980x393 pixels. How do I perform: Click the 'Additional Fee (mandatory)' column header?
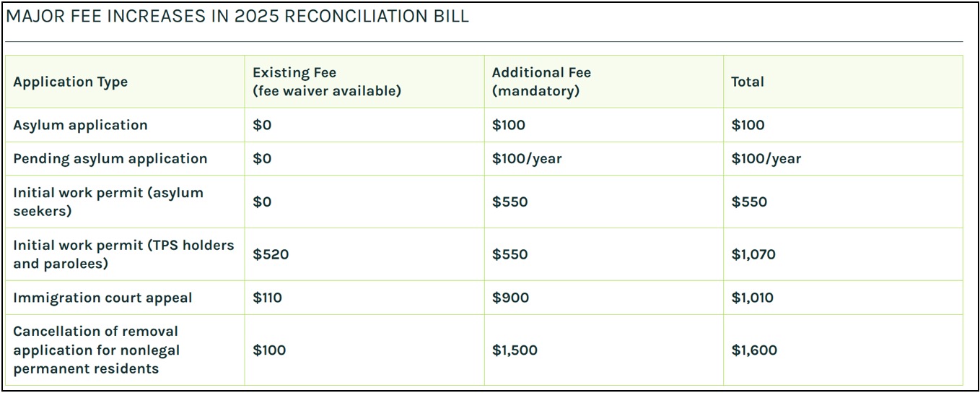coord(541,82)
